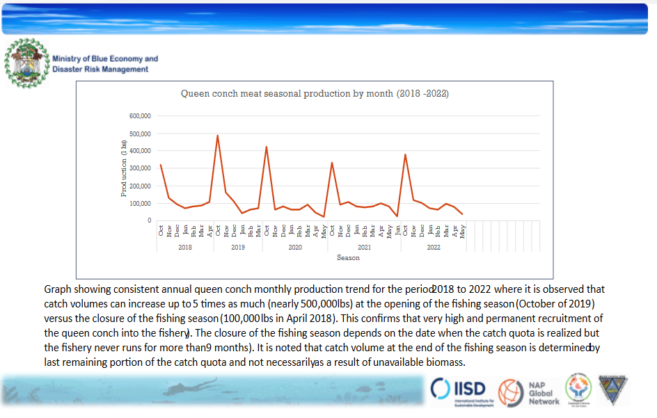The width and height of the screenshot is (657, 418).
Task: Click the underwater fish banner image at bottom left
Action: 200,391
